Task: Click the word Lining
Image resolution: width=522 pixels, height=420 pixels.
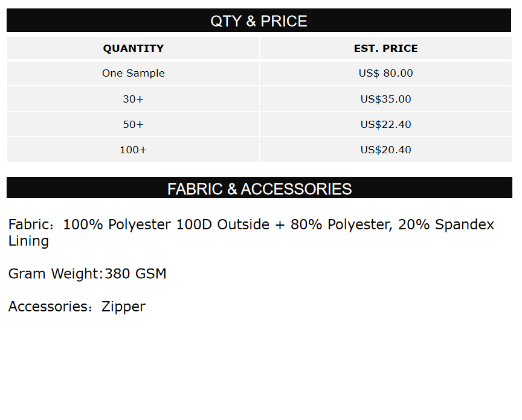Action: 28,241
